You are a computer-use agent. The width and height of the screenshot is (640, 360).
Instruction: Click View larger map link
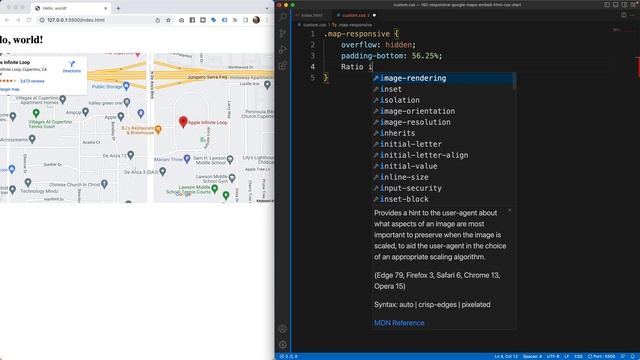click(9, 89)
